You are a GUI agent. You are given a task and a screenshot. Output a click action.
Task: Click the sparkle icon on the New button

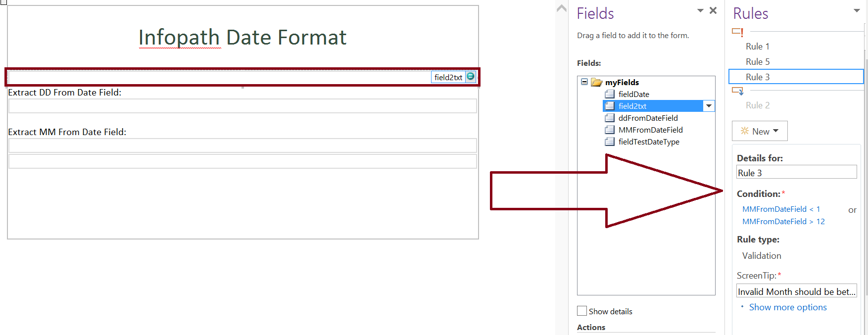coord(745,131)
